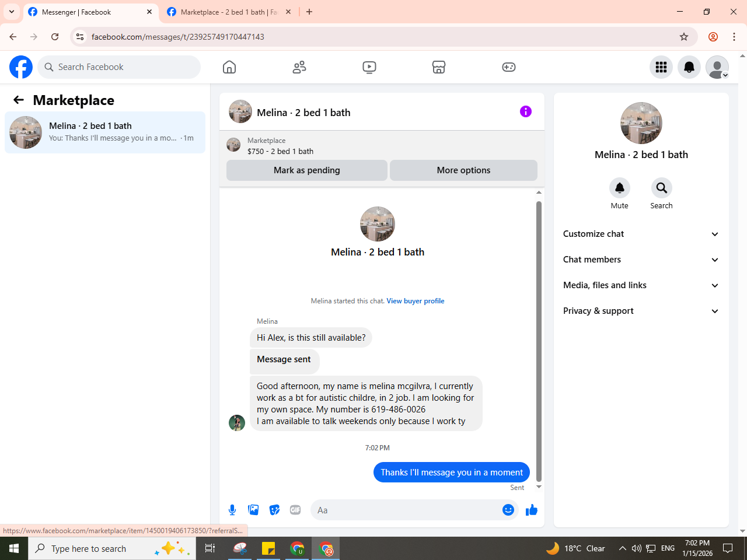The width and height of the screenshot is (747, 560).
Task: Open Chrome's three-dot menu
Action: point(734,37)
